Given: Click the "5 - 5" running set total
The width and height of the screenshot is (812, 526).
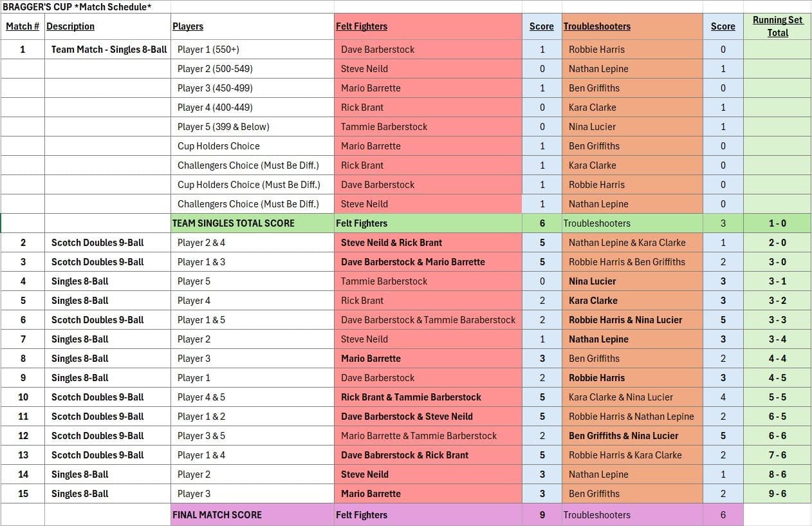Looking at the screenshot, I should point(777,397).
